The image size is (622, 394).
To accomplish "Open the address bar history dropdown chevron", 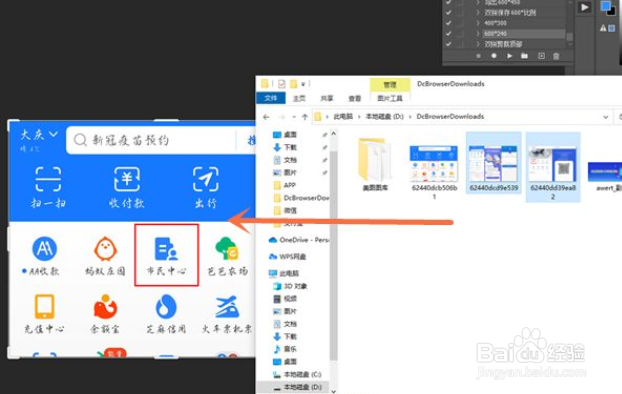I will pos(606,117).
